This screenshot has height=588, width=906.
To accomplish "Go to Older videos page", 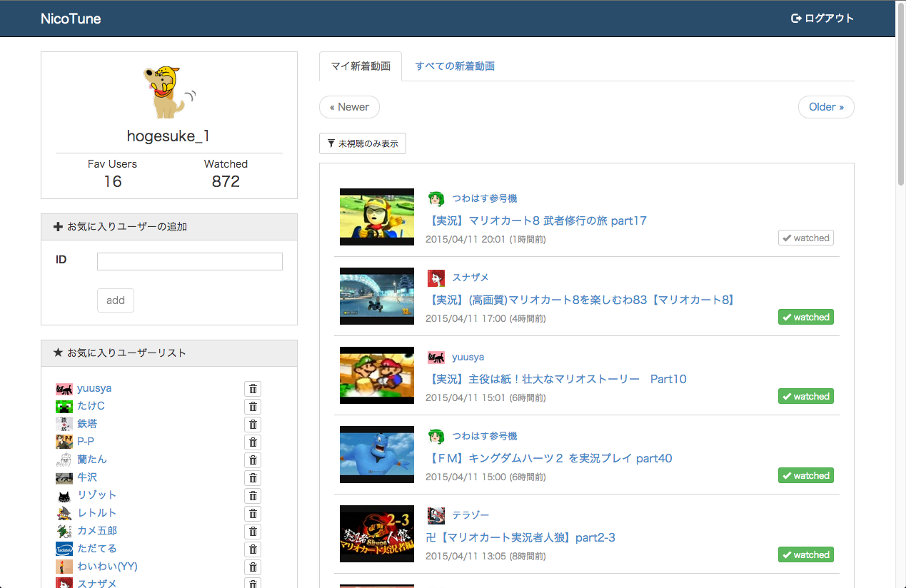I will (825, 107).
